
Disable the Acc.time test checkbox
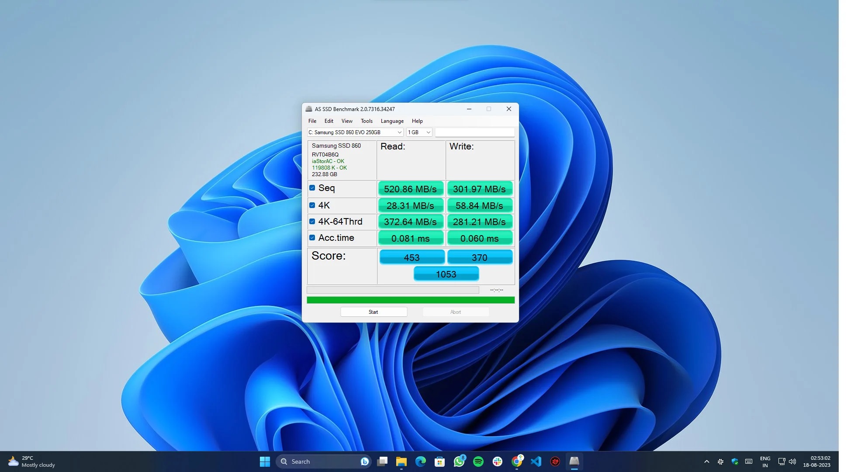pos(312,238)
